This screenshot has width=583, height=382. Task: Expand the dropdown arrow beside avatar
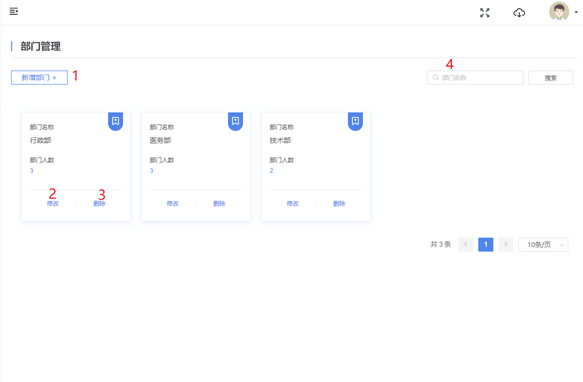click(x=576, y=12)
